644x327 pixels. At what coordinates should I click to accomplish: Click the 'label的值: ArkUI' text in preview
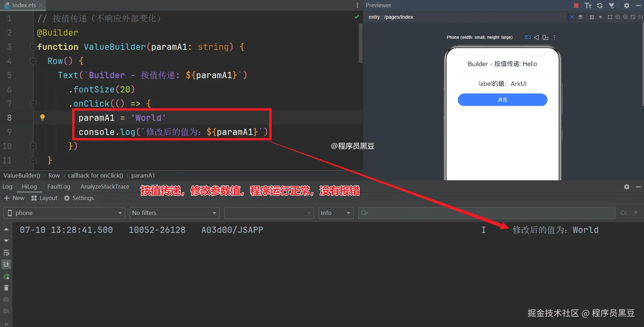(502, 83)
